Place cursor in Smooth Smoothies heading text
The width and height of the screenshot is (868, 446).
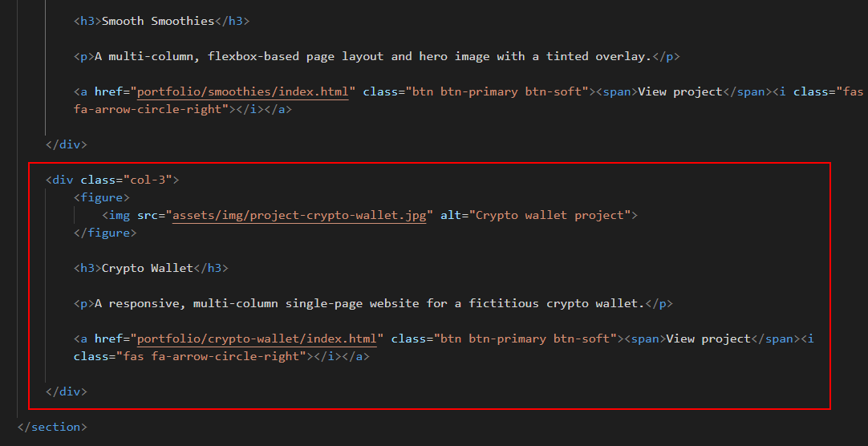coord(158,21)
